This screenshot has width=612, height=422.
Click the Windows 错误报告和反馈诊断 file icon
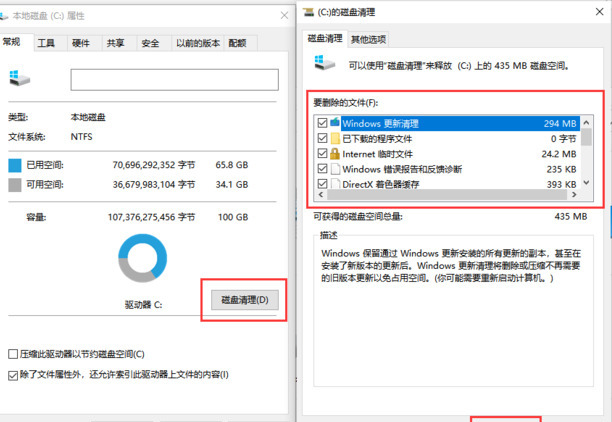tap(336, 169)
